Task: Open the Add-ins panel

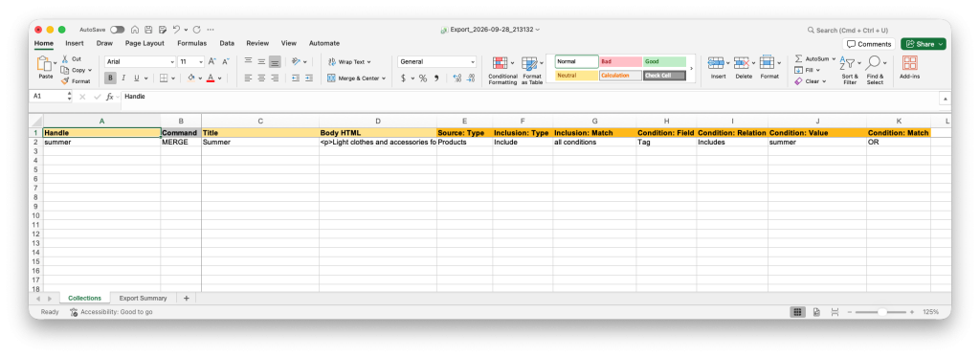Action: [909, 68]
